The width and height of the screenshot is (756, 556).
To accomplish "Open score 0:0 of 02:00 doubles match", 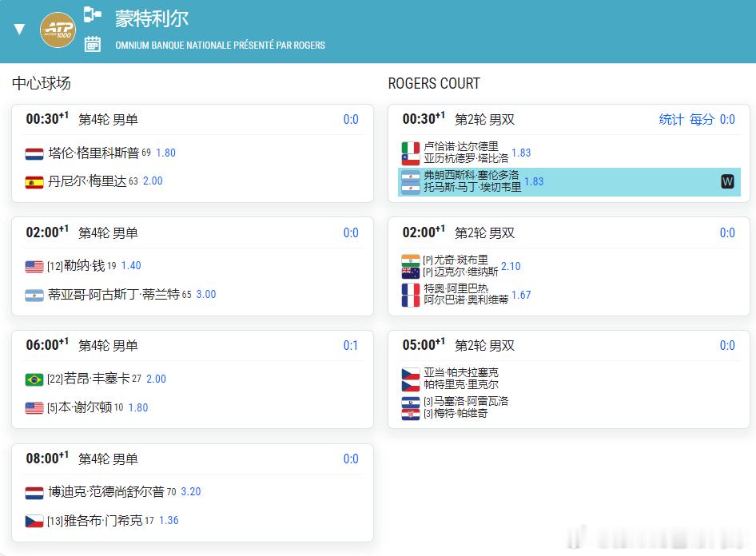I will coord(727,232).
